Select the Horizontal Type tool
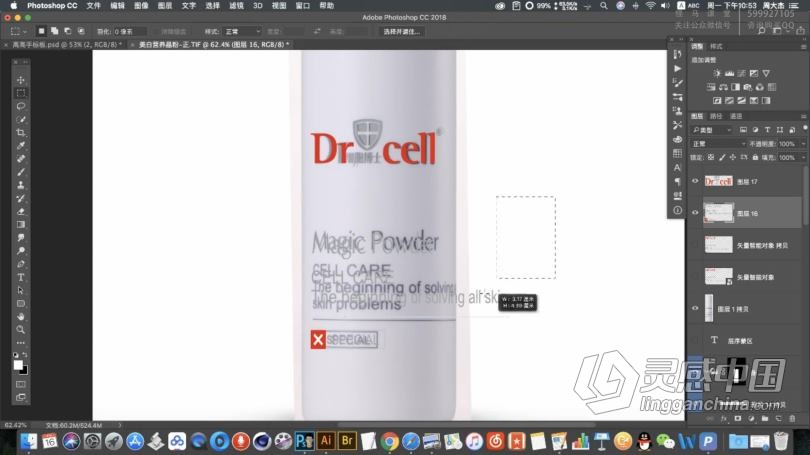This screenshot has width=810, height=455. pos(21,277)
